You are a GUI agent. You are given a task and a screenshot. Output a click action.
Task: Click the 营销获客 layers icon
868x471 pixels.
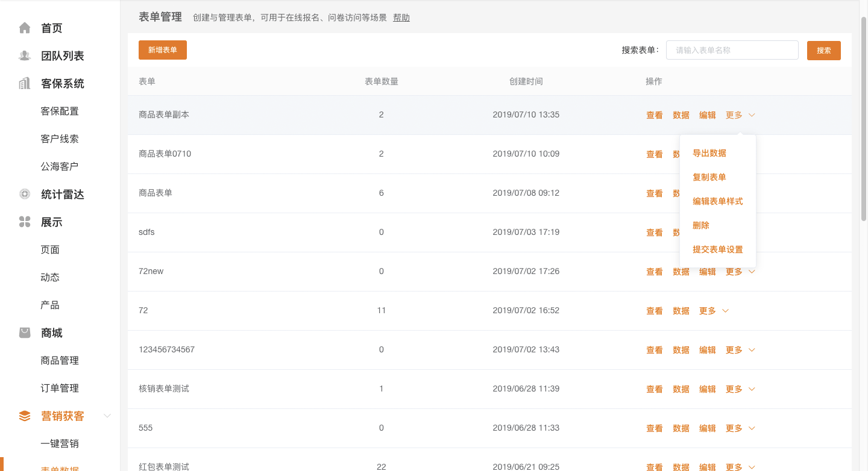coord(25,416)
